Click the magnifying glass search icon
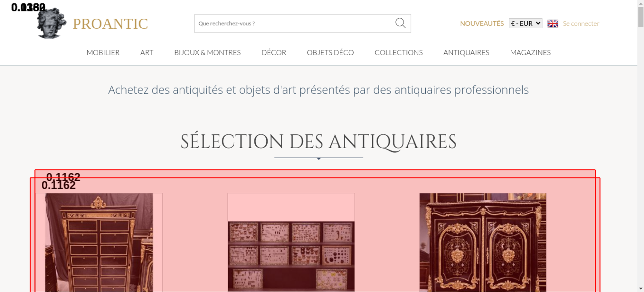 click(x=400, y=23)
